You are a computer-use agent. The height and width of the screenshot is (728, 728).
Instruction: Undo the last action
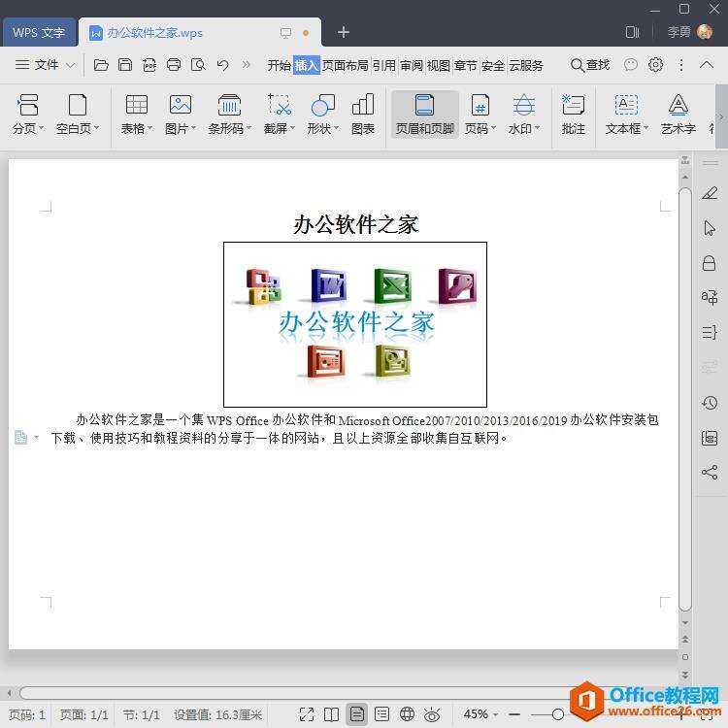pyautogui.click(x=223, y=64)
